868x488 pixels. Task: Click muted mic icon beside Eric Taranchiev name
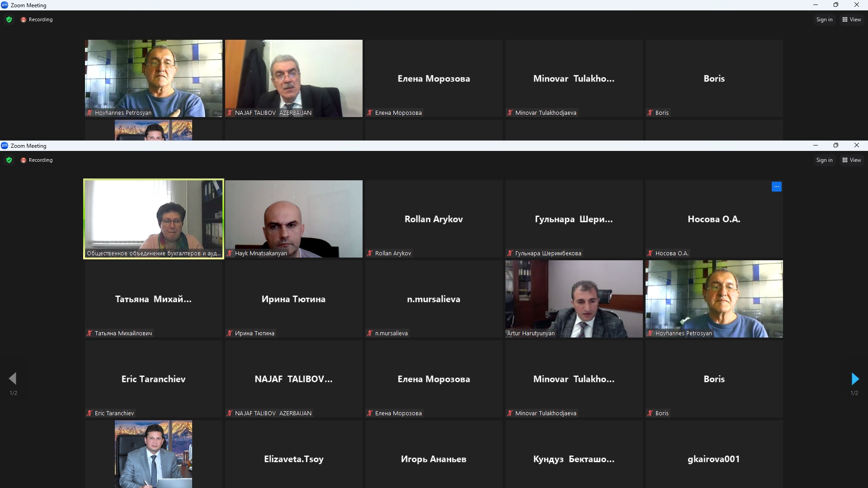[90, 413]
